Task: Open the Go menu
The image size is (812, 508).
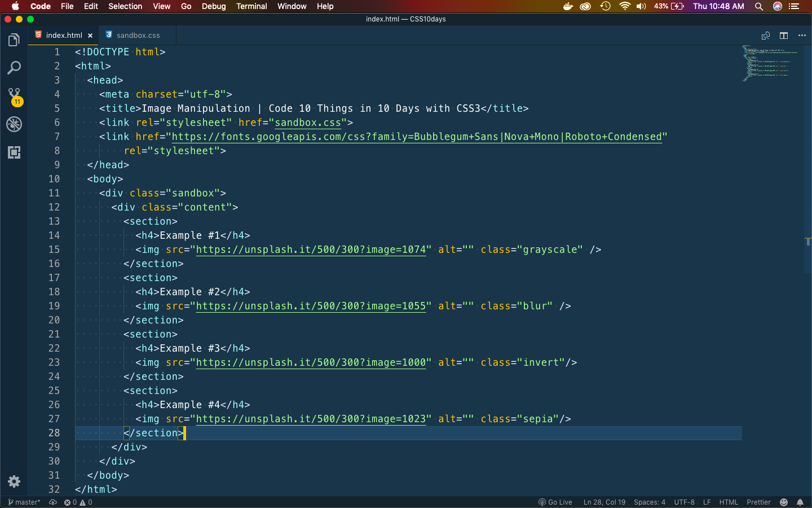Action: click(x=186, y=6)
